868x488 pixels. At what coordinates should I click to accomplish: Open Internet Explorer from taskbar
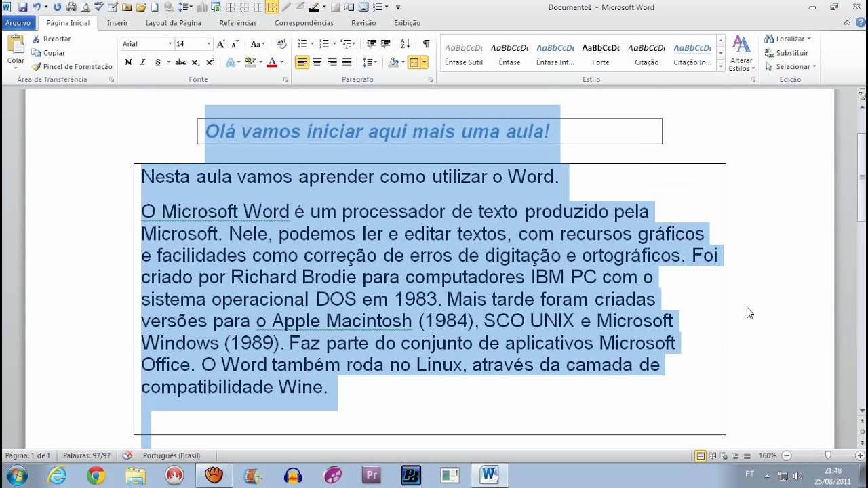coord(57,475)
